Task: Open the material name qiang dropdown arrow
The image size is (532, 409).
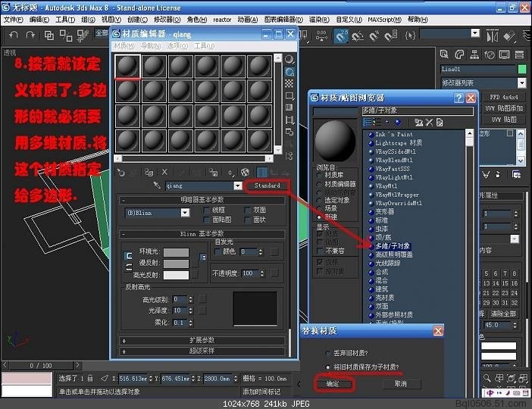Action: click(238, 186)
